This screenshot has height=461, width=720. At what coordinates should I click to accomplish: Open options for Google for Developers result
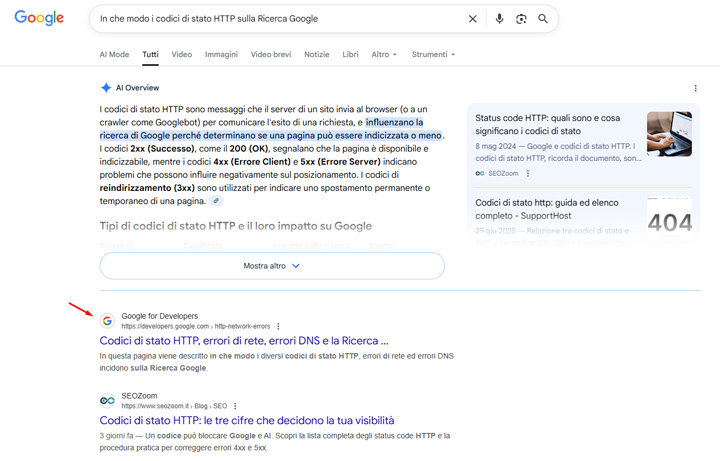click(278, 326)
